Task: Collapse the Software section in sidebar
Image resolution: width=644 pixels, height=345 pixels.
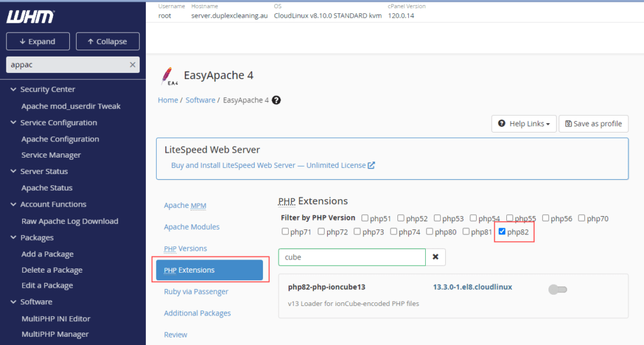Action: [x=13, y=302]
